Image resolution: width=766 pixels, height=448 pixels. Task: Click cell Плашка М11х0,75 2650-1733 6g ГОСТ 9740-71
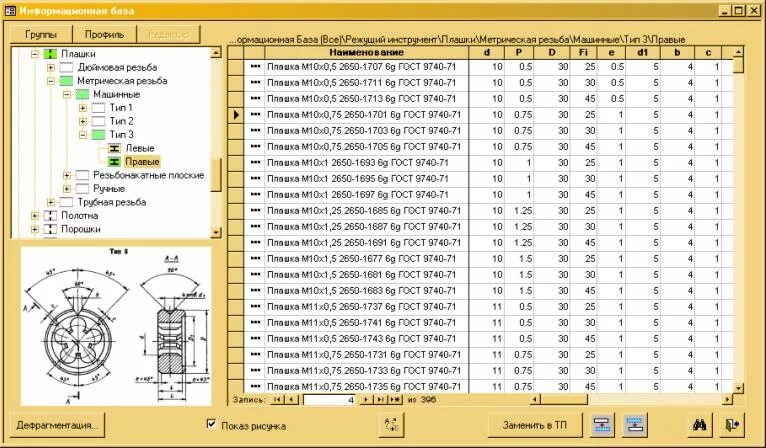(366, 371)
